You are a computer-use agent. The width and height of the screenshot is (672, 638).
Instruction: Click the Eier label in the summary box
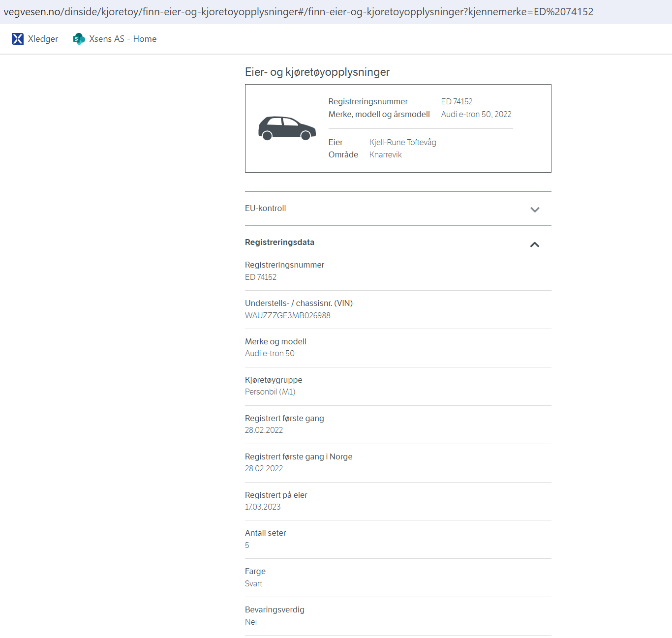coord(336,143)
